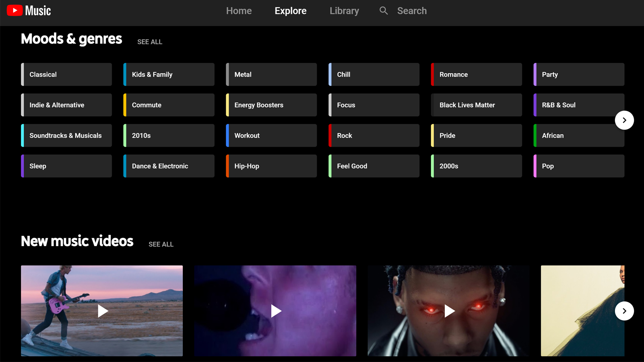Screen dimensions: 644x362
Task: Open the Classical genre
Action: tap(66, 74)
